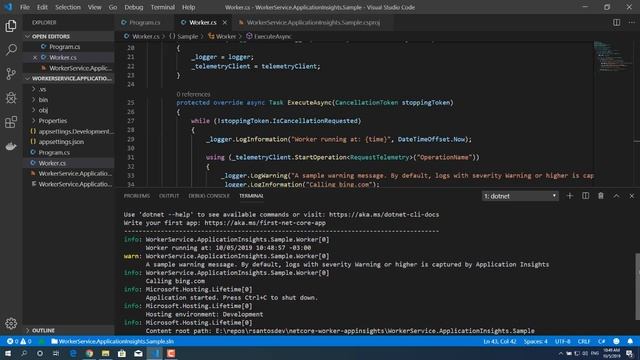The width and height of the screenshot is (640, 360).
Task: Show hidden system tray icons
Action: pyautogui.click(x=560, y=353)
